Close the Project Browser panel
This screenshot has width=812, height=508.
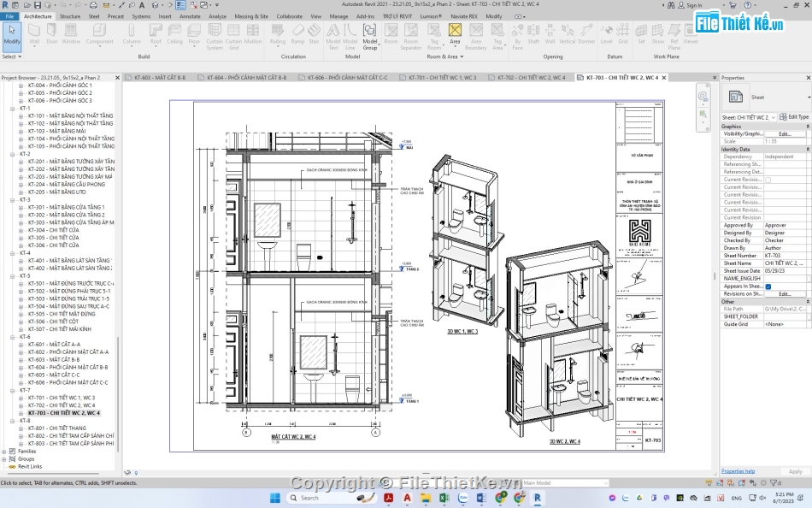[x=117, y=78]
